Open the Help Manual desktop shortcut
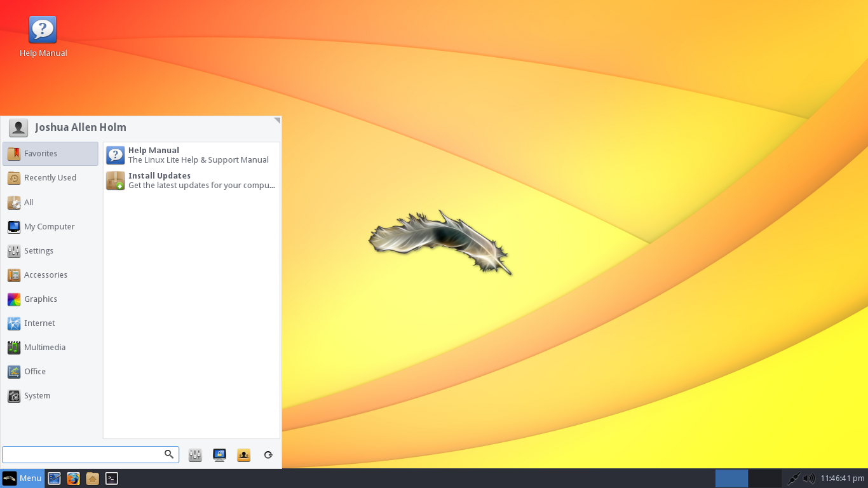Viewport: 868px width, 488px height. tap(43, 37)
